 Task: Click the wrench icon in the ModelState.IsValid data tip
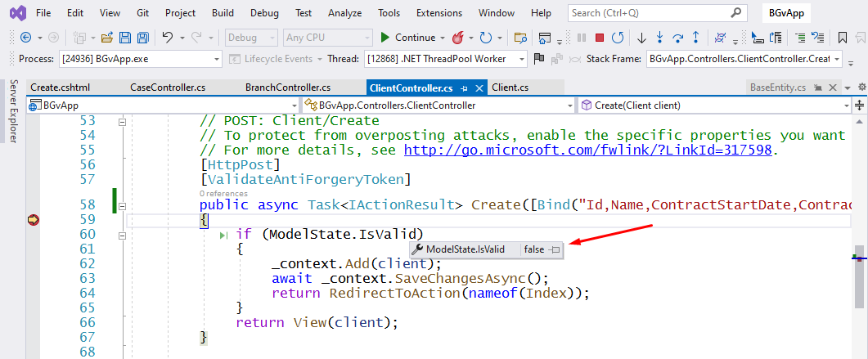click(x=418, y=249)
